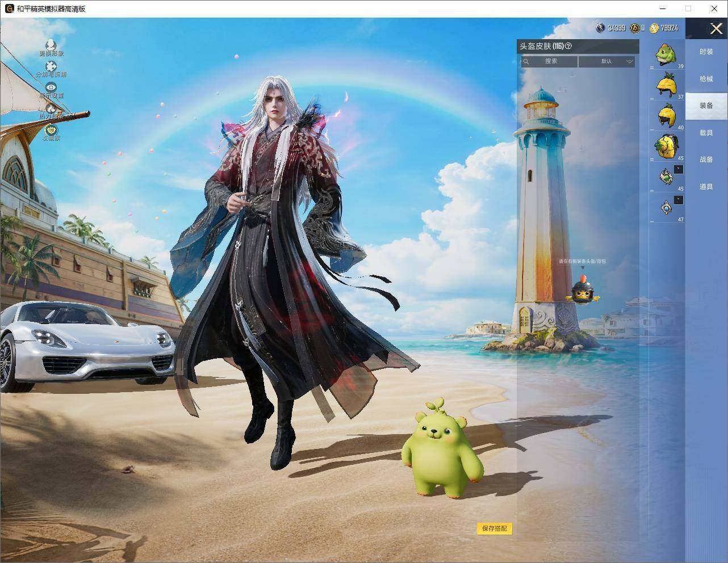Select the pineapple helmet skin numbered 40
Viewport: 728px width, 563px height.
pos(667,116)
